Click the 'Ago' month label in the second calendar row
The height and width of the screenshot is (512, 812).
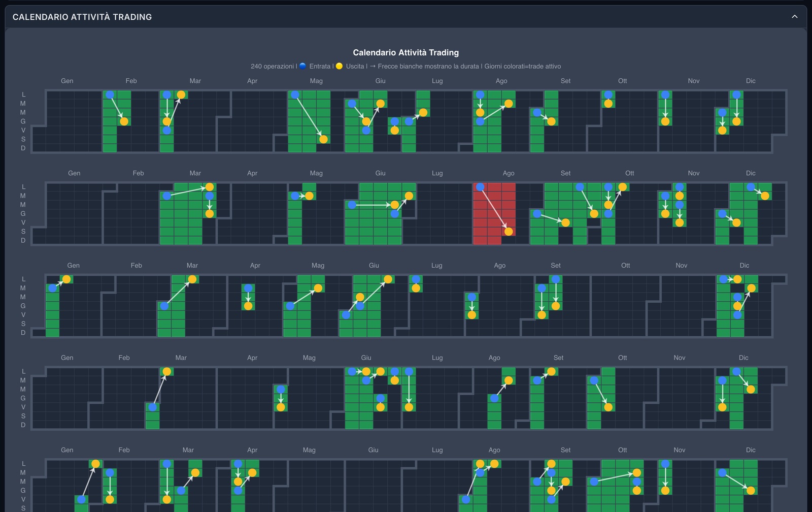click(509, 173)
